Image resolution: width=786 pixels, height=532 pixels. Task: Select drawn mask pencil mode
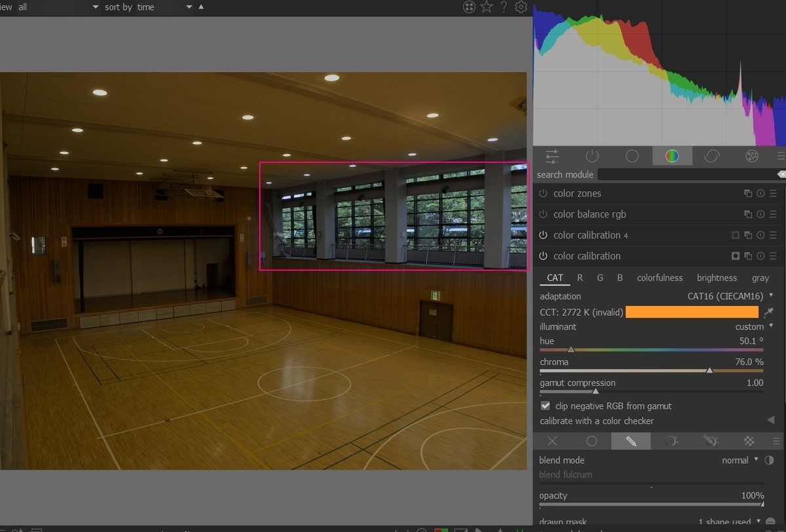click(631, 441)
